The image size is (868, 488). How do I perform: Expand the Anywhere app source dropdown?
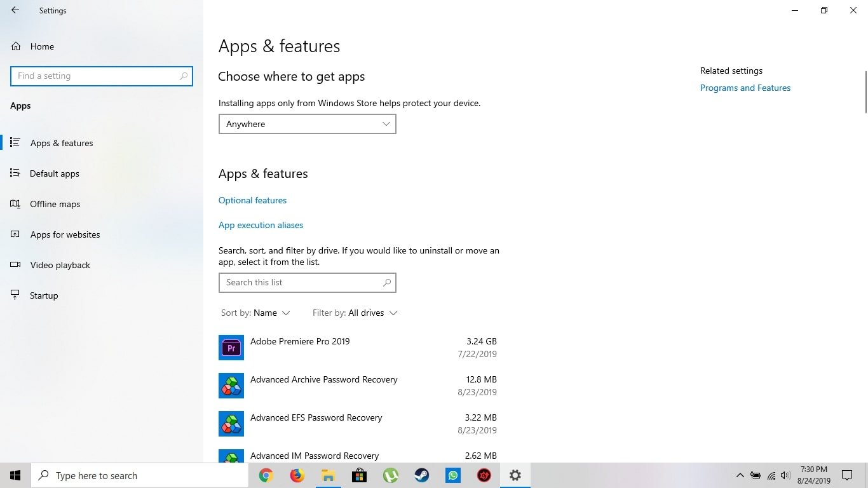[x=308, y=124]
